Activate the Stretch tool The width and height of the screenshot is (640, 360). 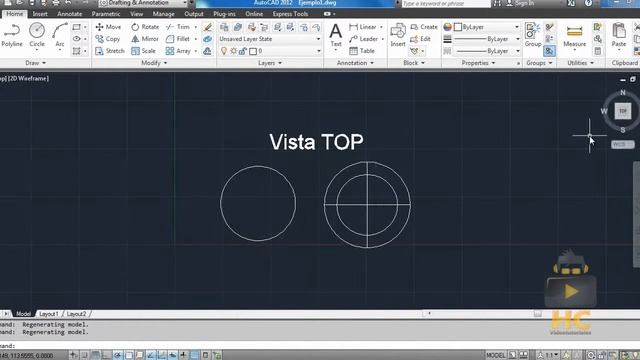110,51
